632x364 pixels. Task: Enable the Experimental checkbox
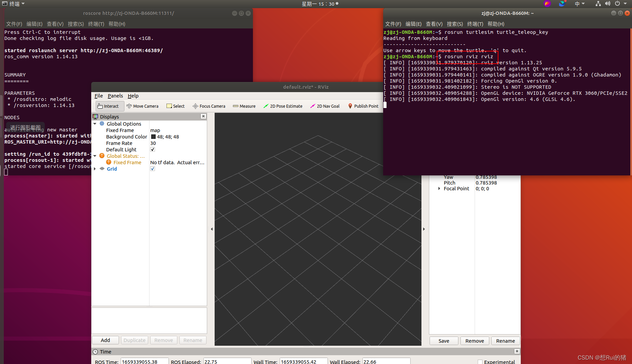click(x=480, y=362)
